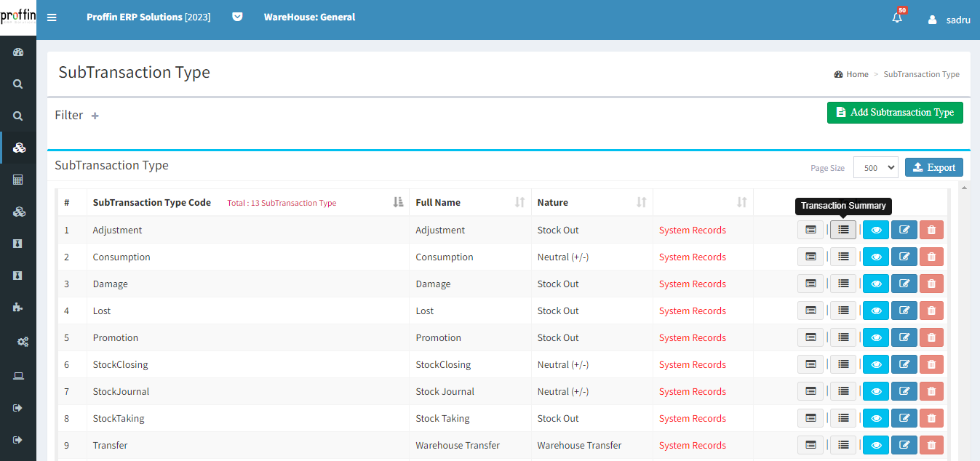Open the dropdown beside Proffin ERP Solutions
The height and width of the screenshot is (461, 980).
pyautogui.click(x=237, y=17)
